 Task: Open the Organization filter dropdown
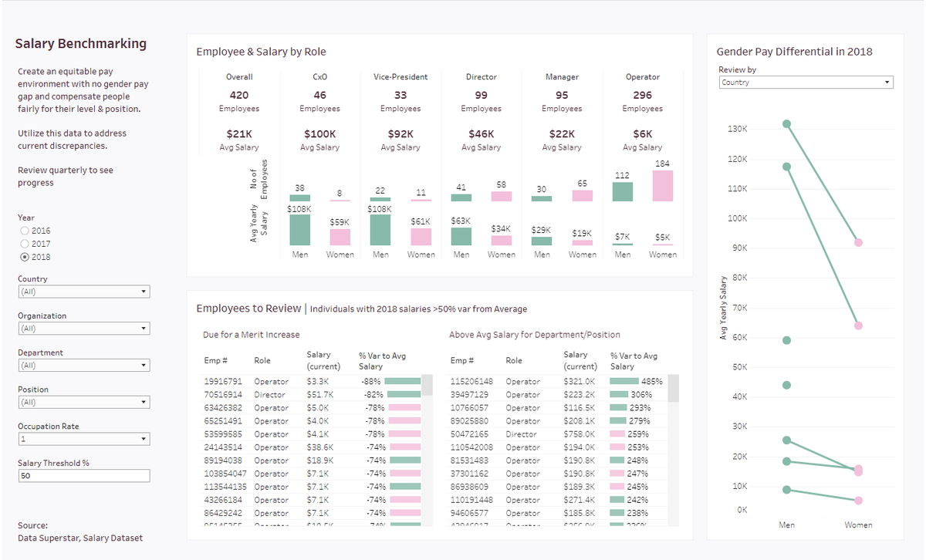tap(84, 329)
